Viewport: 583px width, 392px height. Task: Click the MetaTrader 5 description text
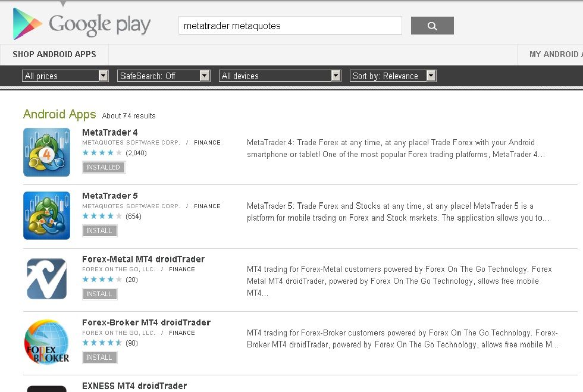pos(397,212)
